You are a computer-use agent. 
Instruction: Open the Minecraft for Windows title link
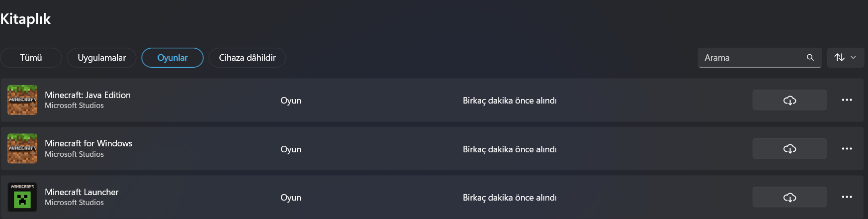pos(88,143)
